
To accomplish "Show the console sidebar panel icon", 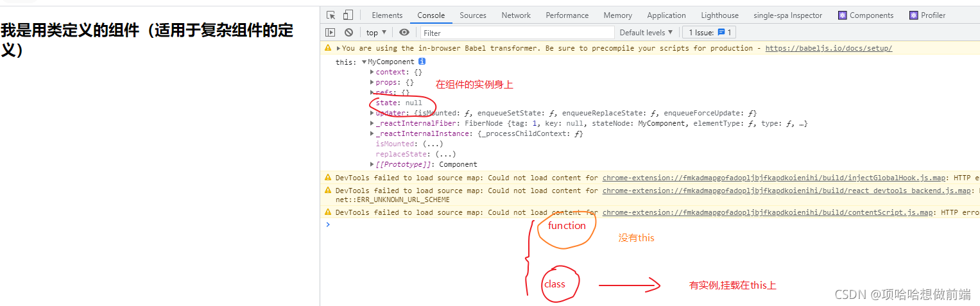I will [331, 32].
